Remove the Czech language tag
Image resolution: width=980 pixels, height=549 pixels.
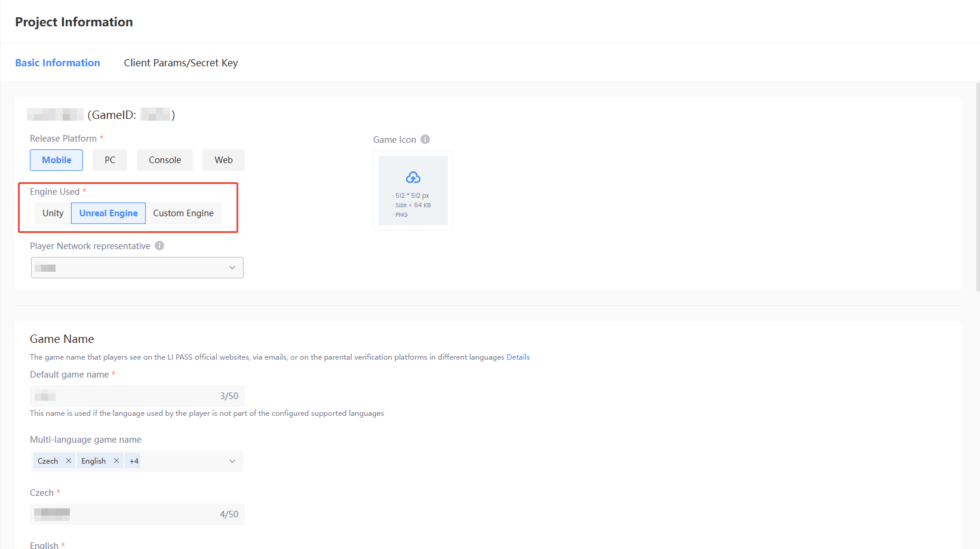[69, 461]
